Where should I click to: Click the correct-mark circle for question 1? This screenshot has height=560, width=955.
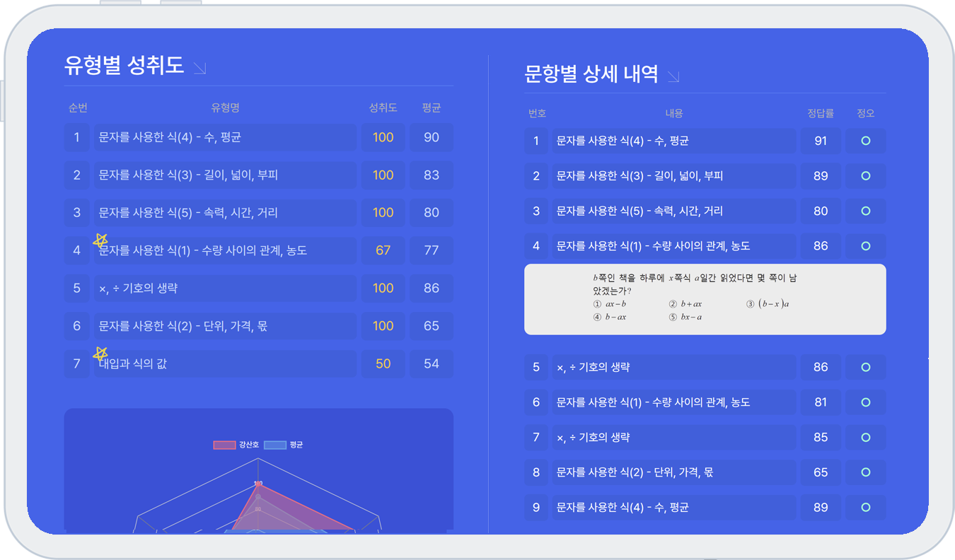(865, 141)
